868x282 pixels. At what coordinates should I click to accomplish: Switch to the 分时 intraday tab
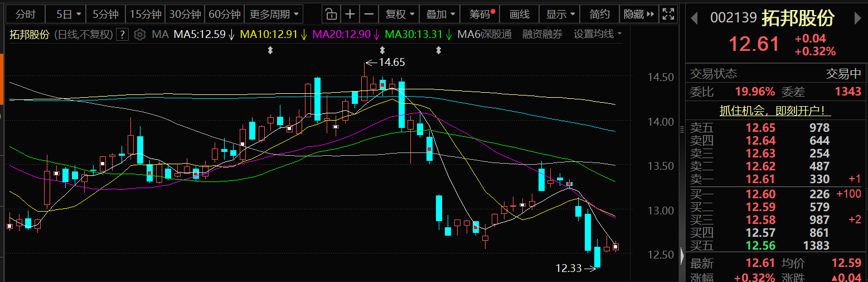pyautogui.click(x=25, y=14)
